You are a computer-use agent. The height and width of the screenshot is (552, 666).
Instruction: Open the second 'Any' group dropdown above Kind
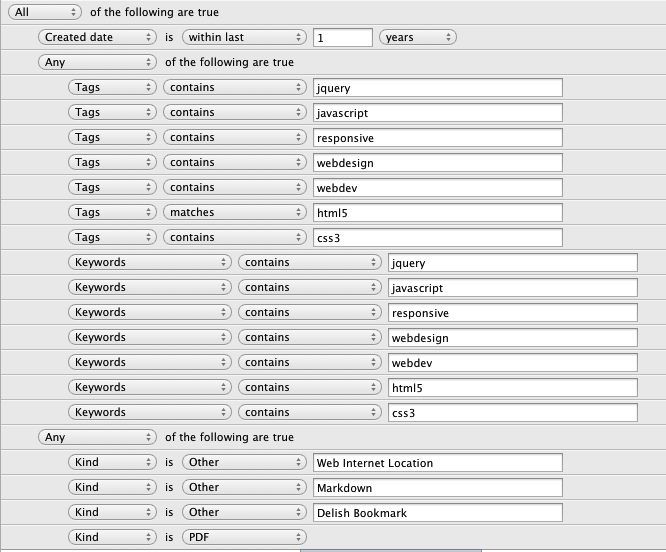(98, 437)
